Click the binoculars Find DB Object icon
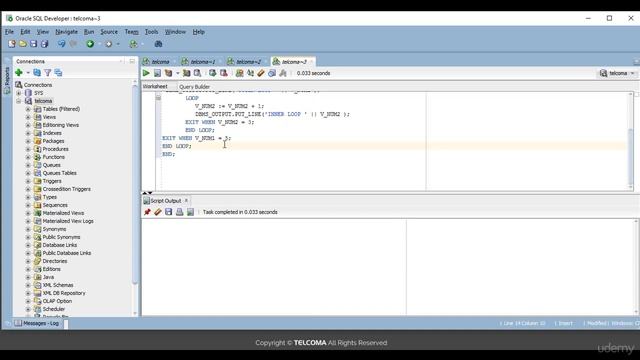The image size is (640, 360). tap(158, 44)
